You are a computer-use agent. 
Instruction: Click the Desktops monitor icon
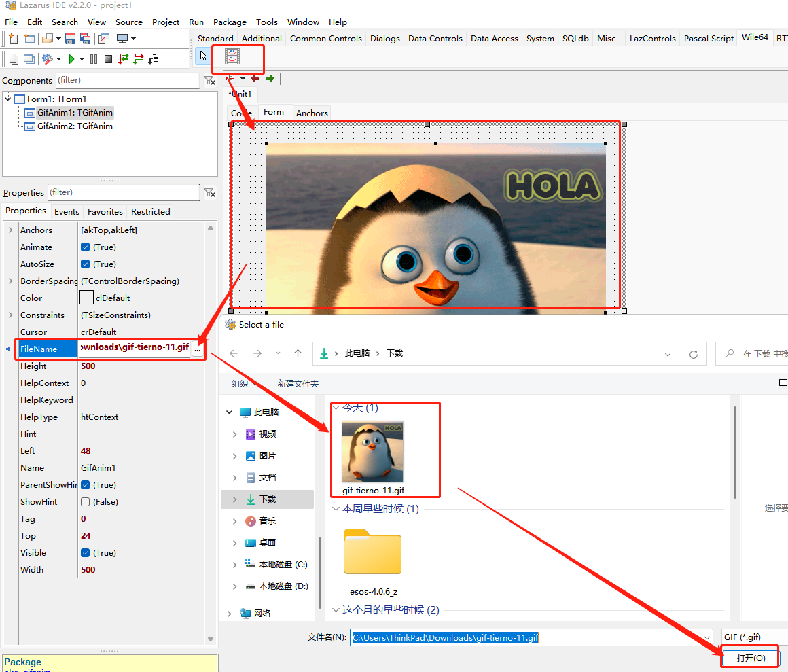click(x=122, y=39)
